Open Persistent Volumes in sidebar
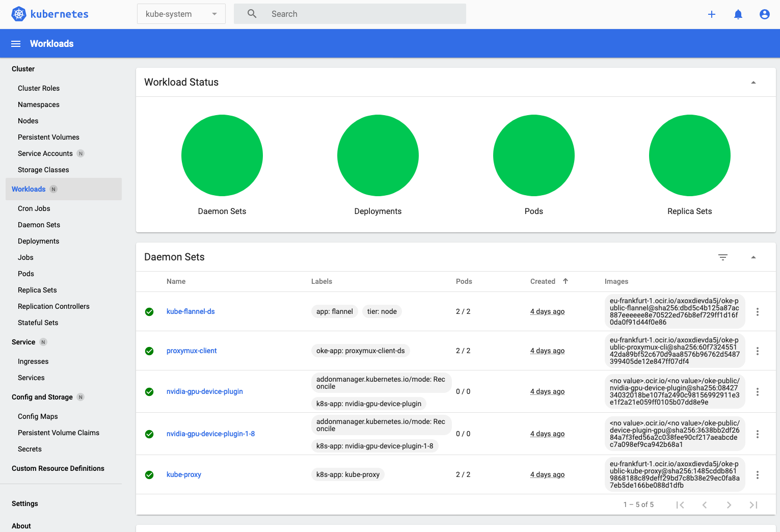780x532 pixels. (48, 137)
